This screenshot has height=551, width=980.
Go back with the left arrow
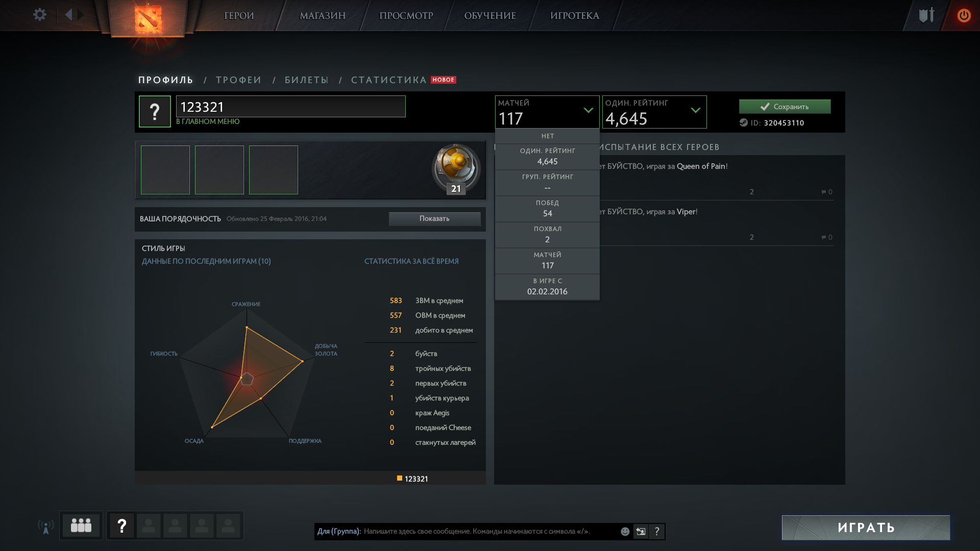(69, 15)
